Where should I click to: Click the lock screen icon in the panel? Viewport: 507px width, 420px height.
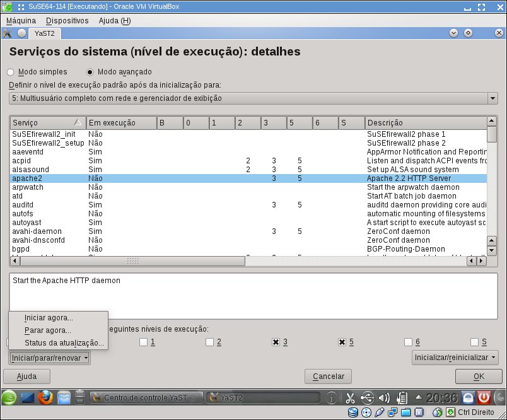[468, 397]
